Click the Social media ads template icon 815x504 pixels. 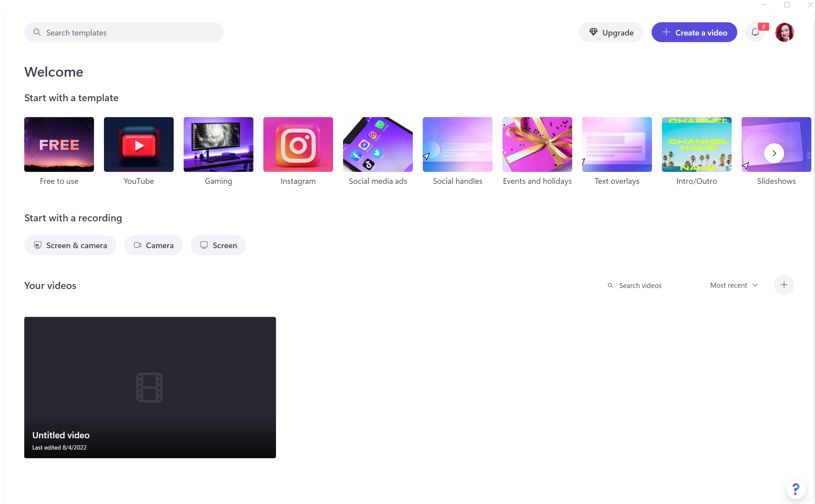tap(378, 144)
